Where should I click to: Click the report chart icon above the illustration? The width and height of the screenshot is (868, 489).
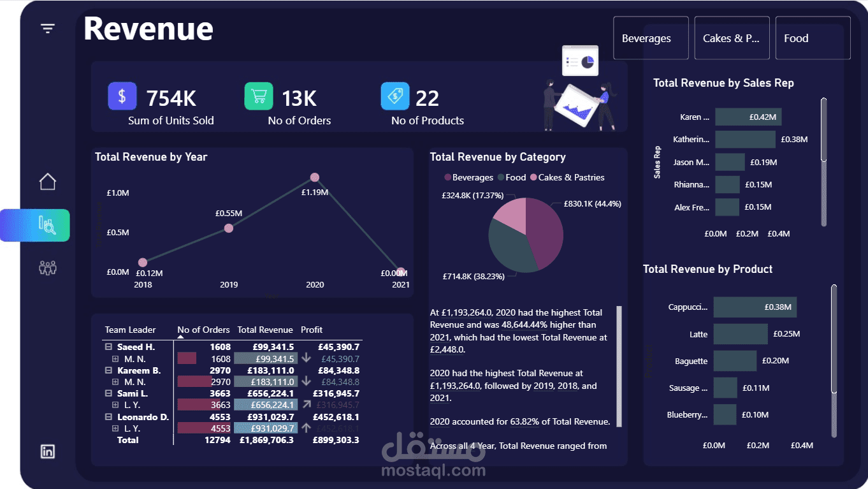(579, 60)
